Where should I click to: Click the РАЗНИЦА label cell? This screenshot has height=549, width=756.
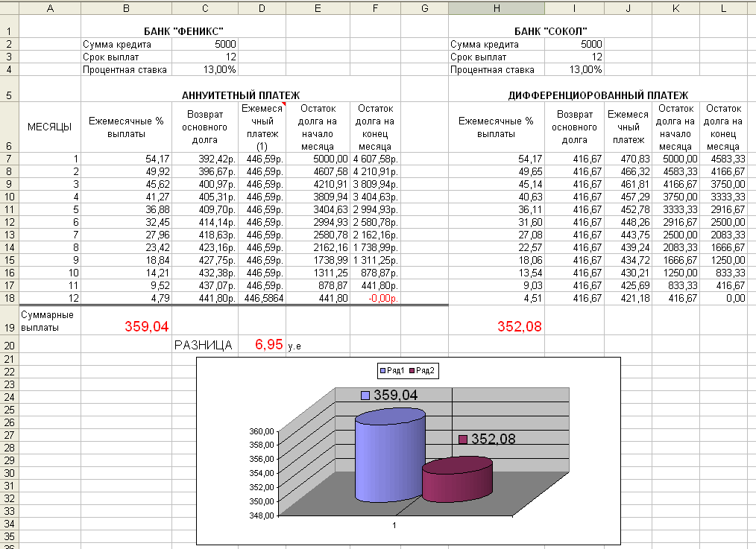[x=205, y=345]
